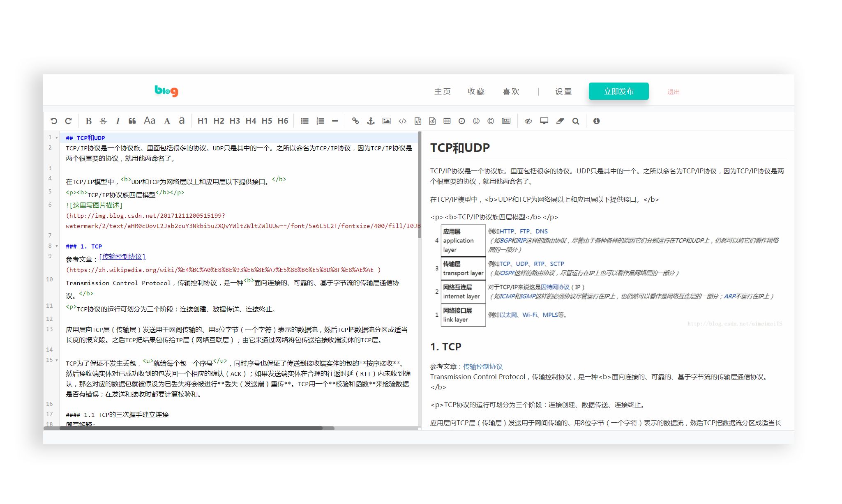Toggle strikethrough formatting
Viewport: 842px width, 504px height.
[103, 121]
